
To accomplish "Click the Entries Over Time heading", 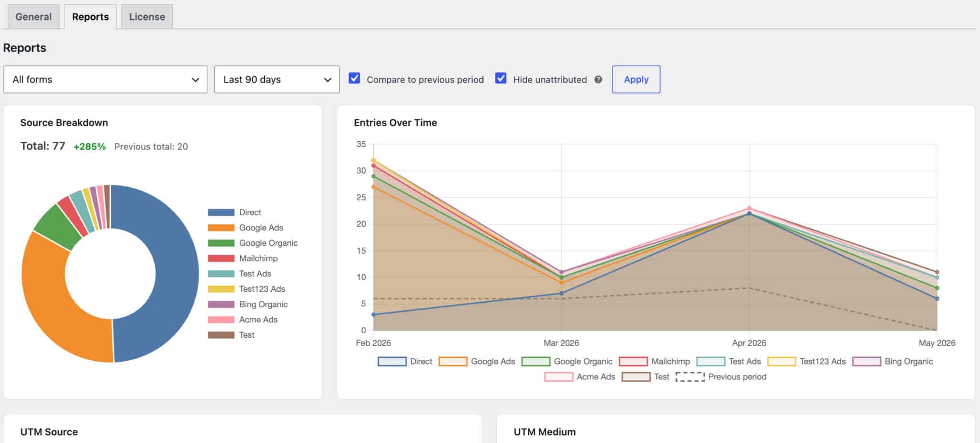I will pyautogui.click(x=395, y=123).
